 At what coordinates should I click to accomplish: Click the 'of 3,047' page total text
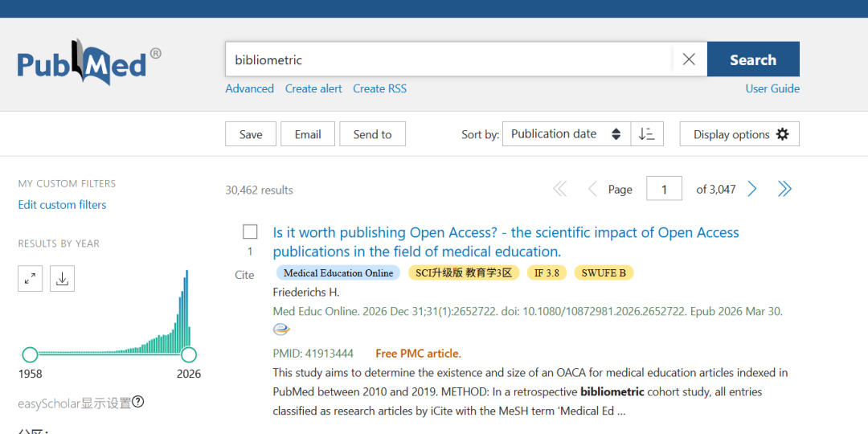click(716, 190)
